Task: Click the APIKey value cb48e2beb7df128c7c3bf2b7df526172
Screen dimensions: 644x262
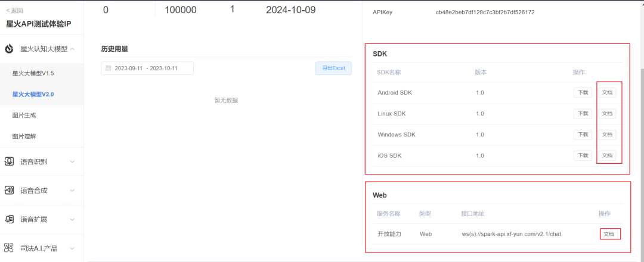Action: [485, 13]
